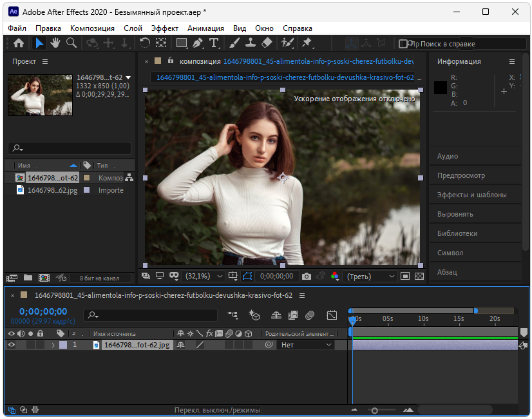Click the Project panel search field
Screen dimensions: 532x419
70,148
